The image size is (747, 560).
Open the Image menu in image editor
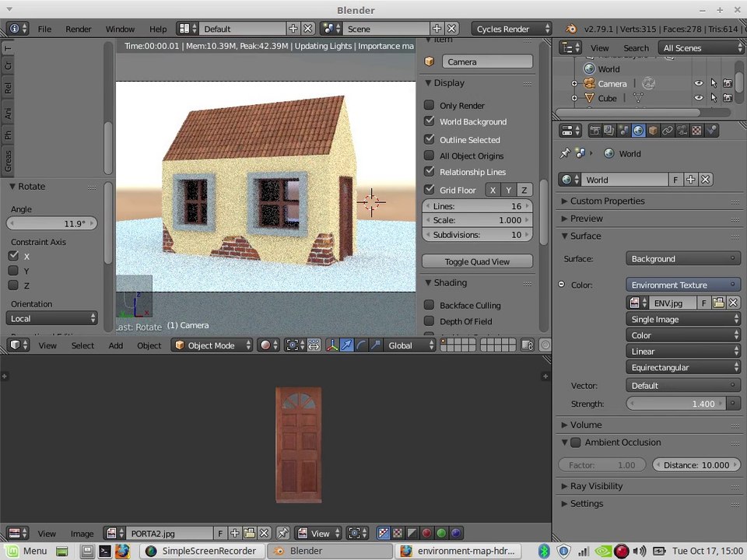tap(82, 534)
